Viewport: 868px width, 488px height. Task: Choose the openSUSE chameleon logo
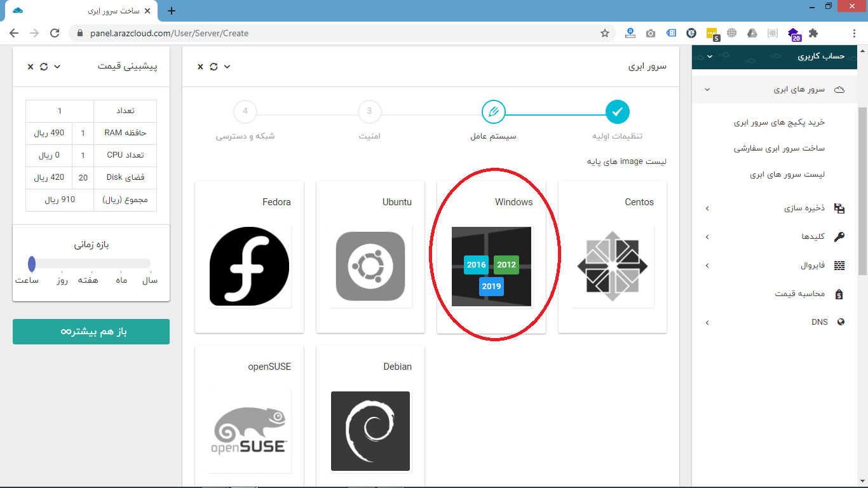tap(249, 431)
